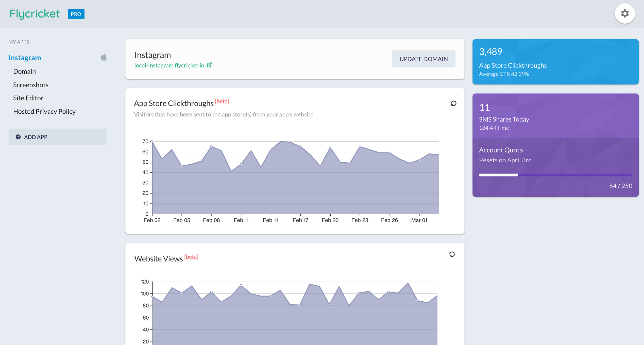Image resolution: width=644 pixels, height=345 pixels.
Task: Click the Feb 23 data point on Clickthroughs chart
Action: 360,146
